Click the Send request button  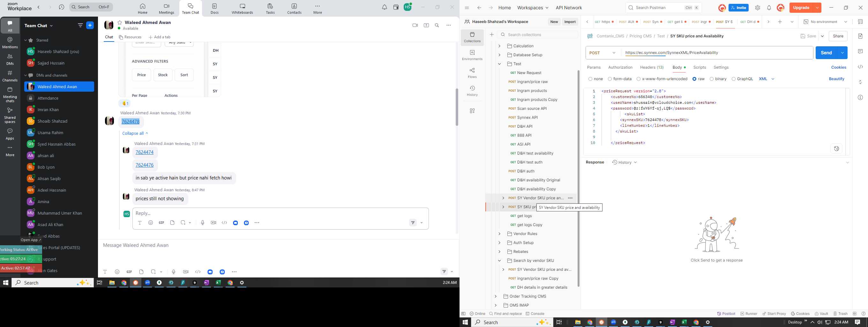coord(826,53)
